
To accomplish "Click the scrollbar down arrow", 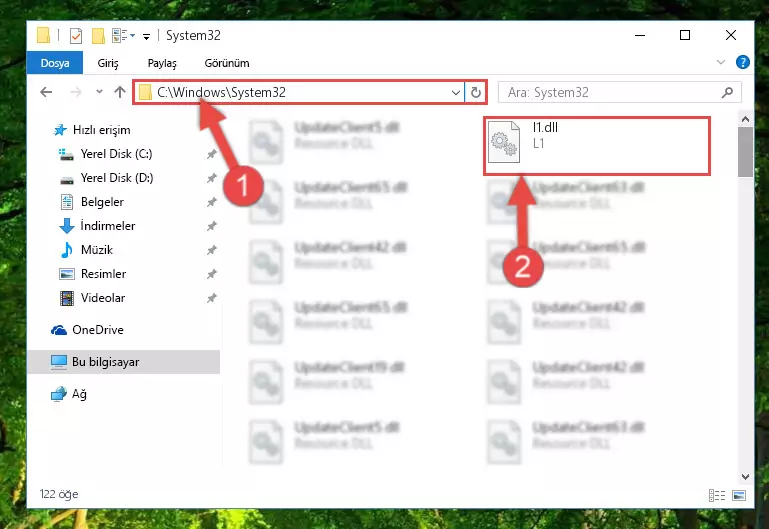I will 745,477.
